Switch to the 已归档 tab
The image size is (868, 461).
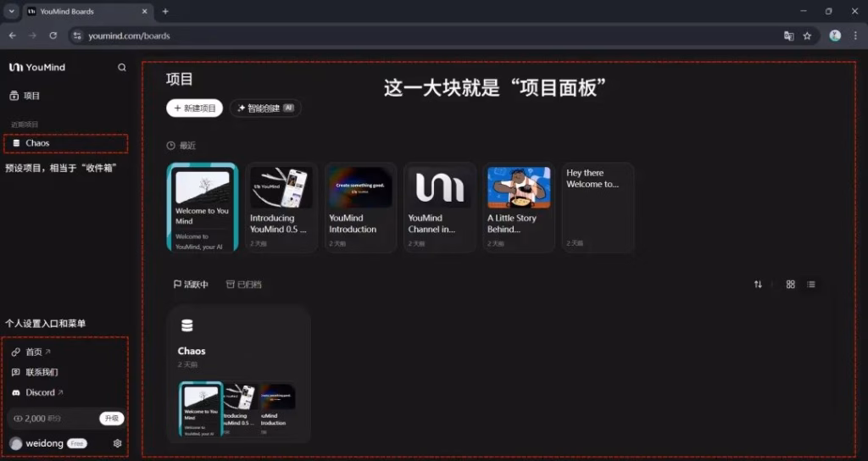(x=243, y=285)
